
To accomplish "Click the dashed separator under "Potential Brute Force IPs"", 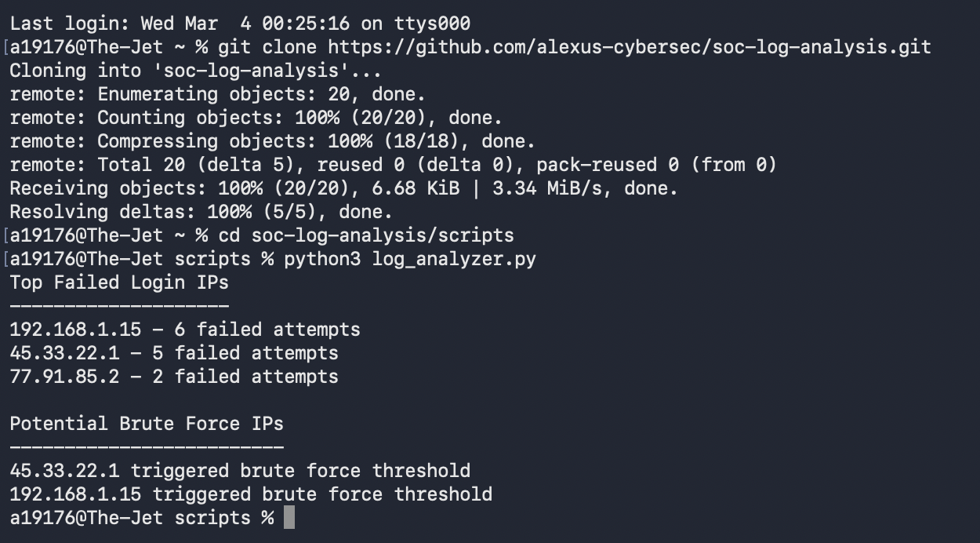I will coord(147,447).
